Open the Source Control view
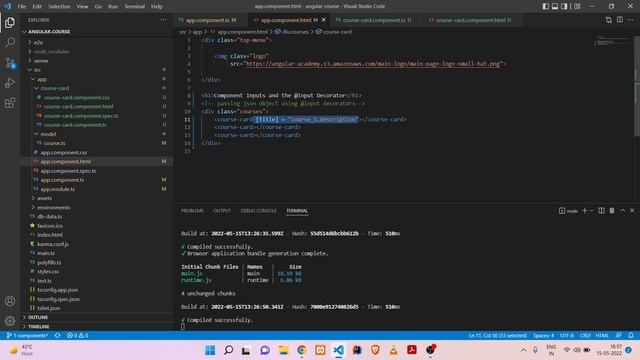Image resolution: width=640 pixels, height=360 pixels. click(10, 62)
